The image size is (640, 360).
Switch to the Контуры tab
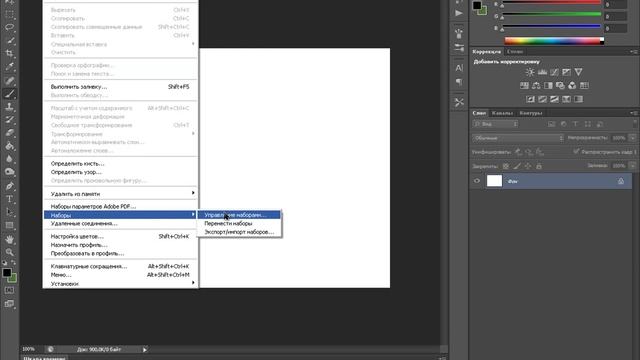(x=531, y=113)
